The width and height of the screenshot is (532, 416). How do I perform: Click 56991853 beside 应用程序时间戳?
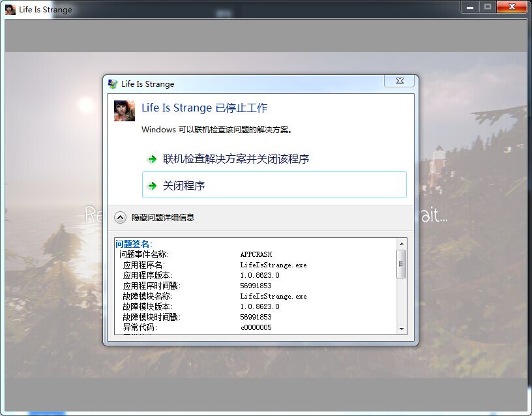[x=256, y=286]
